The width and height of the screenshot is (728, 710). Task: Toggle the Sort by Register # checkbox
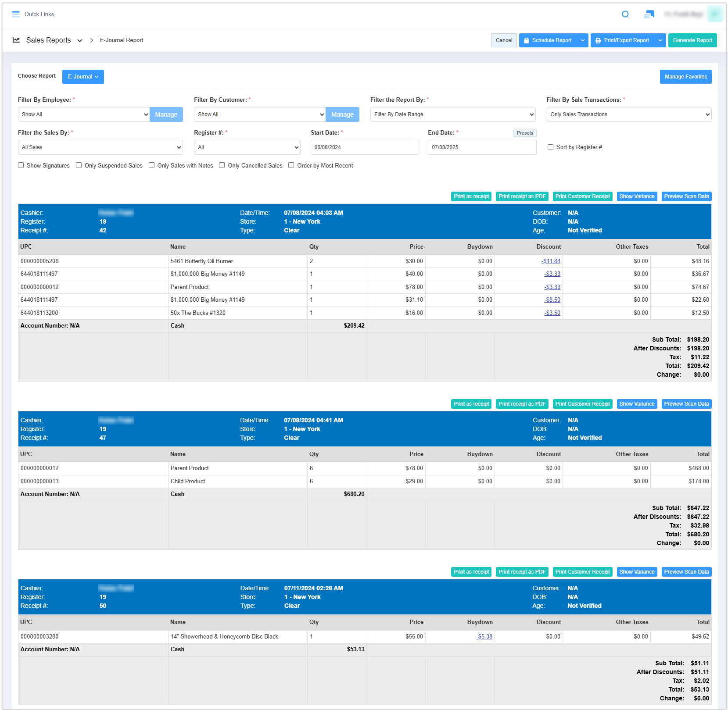point(550,147)
